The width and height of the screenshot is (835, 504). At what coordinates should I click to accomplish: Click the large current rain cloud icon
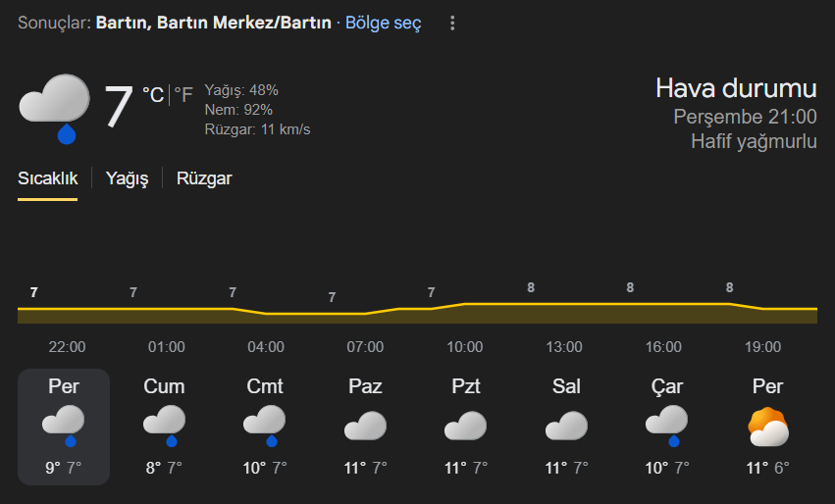(54, 108)
